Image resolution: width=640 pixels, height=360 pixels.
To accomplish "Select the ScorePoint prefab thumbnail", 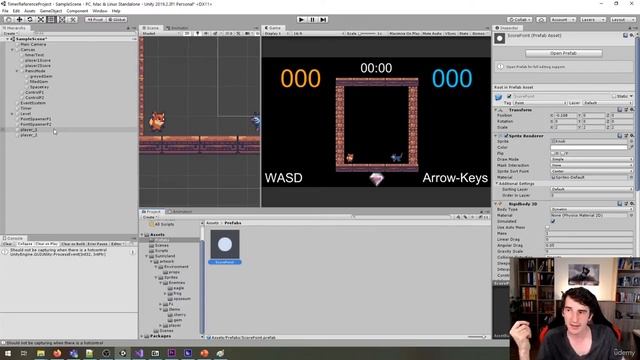I will pos(225,244).
